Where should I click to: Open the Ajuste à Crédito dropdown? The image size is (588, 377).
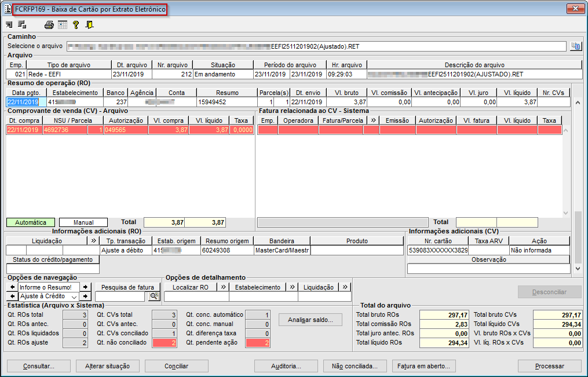(x=75, y=297)
